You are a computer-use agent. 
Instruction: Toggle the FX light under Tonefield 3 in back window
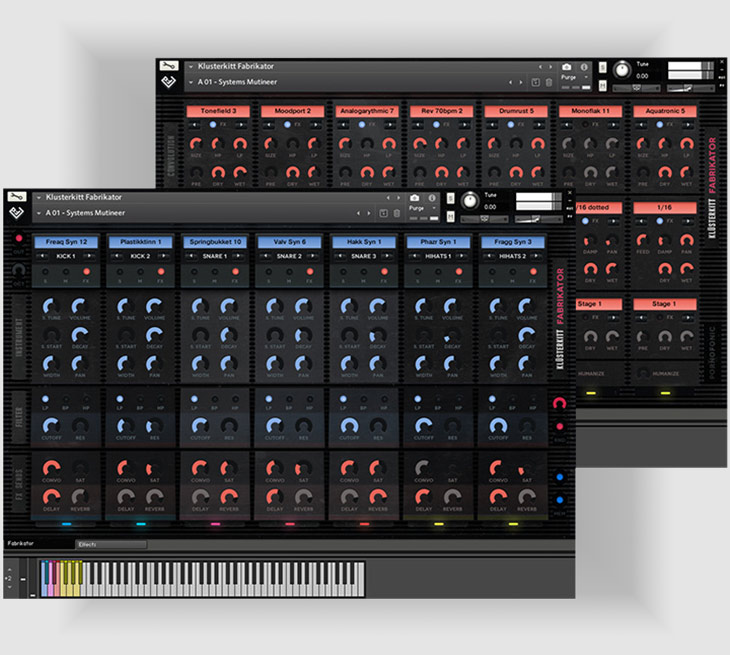tap(213, 125)
